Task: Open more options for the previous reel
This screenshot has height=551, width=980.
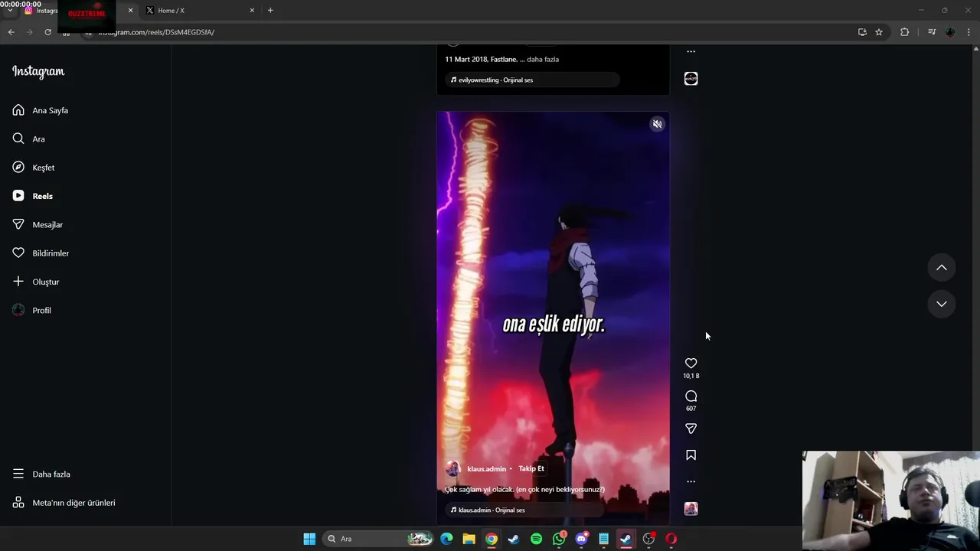Action: point(691,52)
